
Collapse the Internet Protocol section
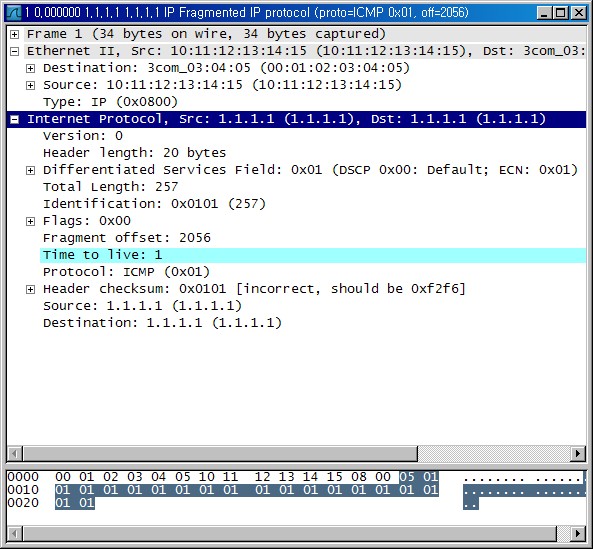[x=14, y=119]
